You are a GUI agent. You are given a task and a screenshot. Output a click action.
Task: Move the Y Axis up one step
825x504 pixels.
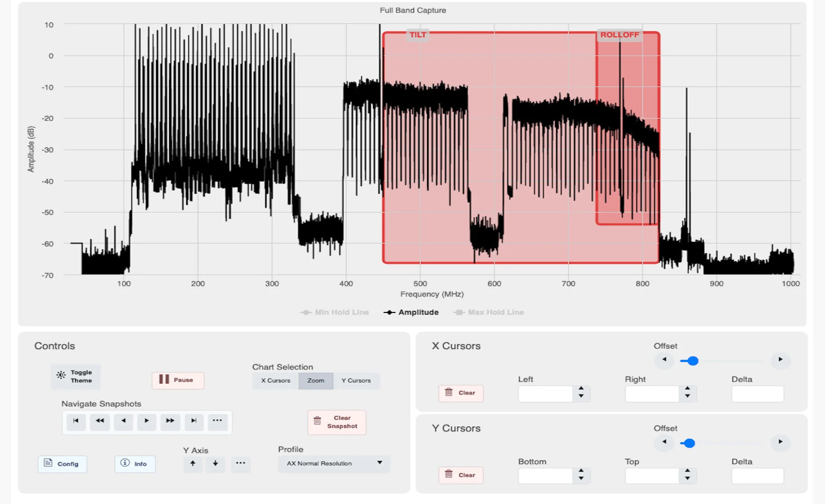193,464
